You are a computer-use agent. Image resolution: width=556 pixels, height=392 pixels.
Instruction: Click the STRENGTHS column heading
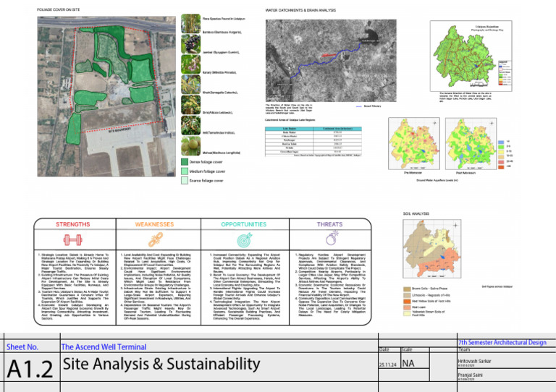(72, 224)
